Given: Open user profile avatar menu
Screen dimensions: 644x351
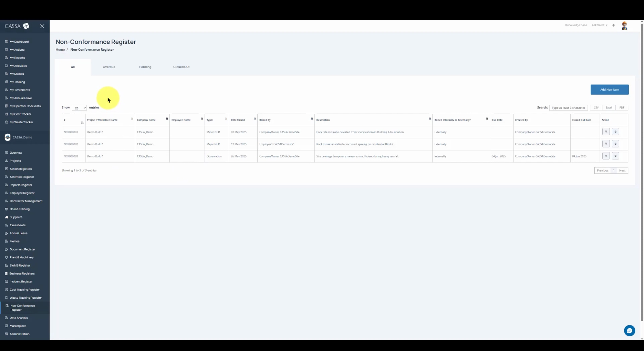Looking at the screenshot, I should [x=624, y=26].
